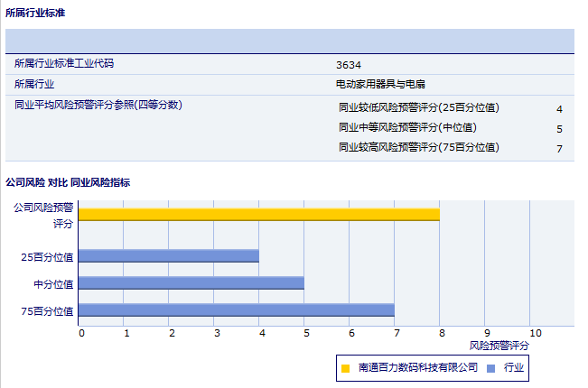Click the 南通百力数码科技有限公司 legend label

point(417,368)
